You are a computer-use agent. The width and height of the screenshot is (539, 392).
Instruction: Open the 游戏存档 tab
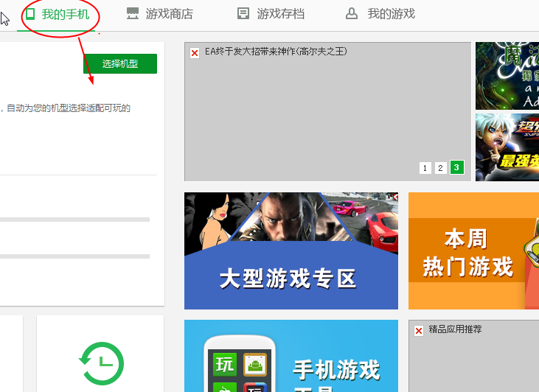tap(271, 14)
